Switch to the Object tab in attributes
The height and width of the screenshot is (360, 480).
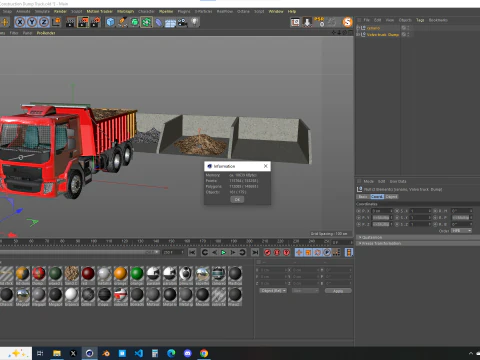pyautogui.click(x=392, y=197)
